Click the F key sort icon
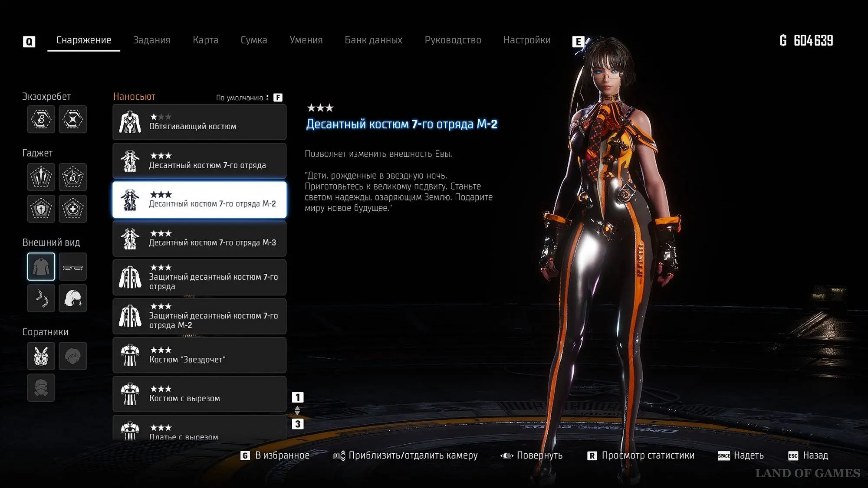Viewport: 868px width, 488px height. (278, 98)
